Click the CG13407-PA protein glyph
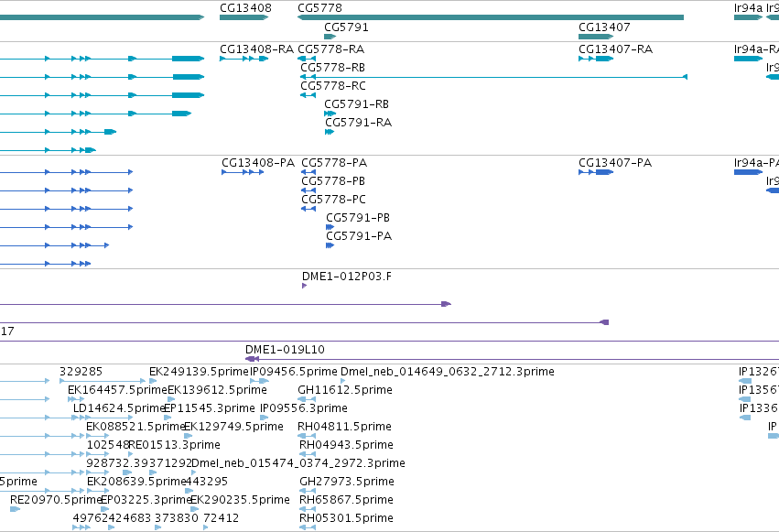The width and height of the screenshot is (779, 532). 596,172
